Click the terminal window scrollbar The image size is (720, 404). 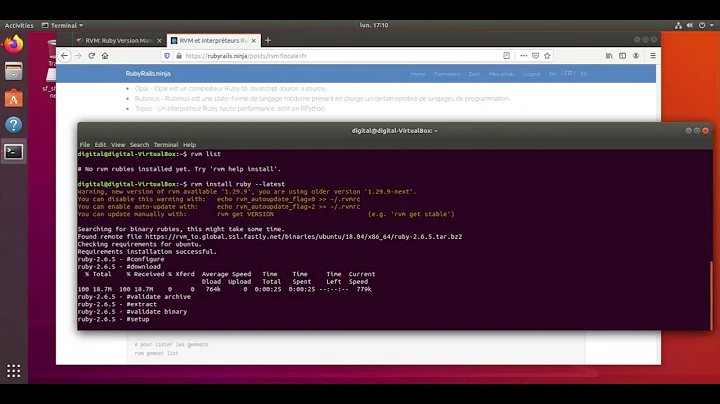tap(712, 295)
